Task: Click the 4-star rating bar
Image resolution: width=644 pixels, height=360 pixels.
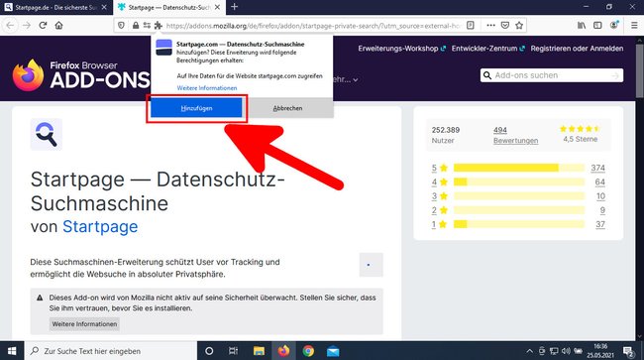Action: [519, 181]
